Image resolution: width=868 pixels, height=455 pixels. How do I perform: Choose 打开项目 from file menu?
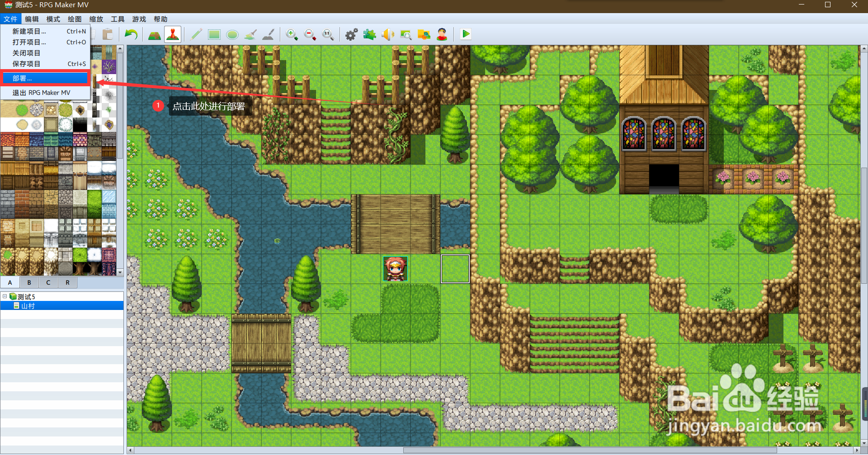pos(45,42)
